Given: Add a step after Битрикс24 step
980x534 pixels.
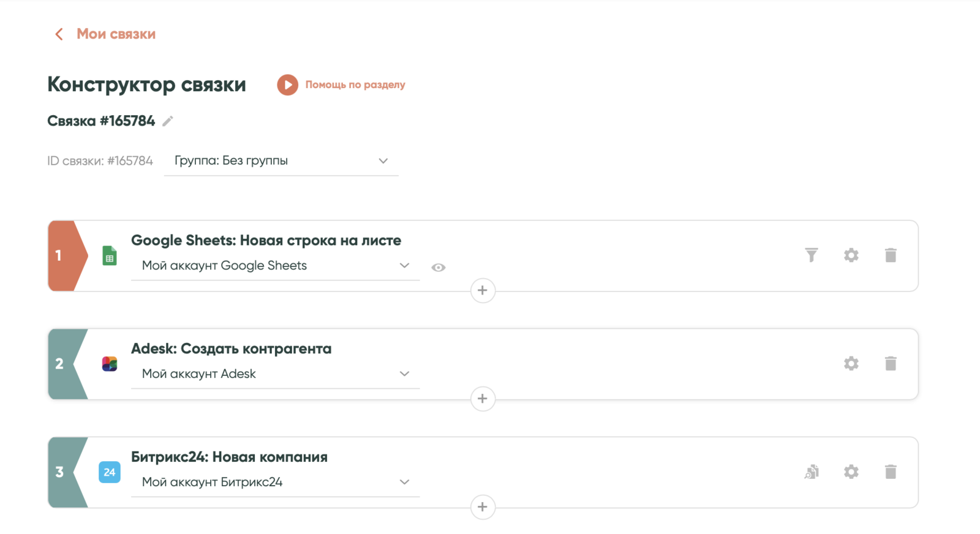Looking at the screenshot, I should pyautogui.click(x=483, y=507).
